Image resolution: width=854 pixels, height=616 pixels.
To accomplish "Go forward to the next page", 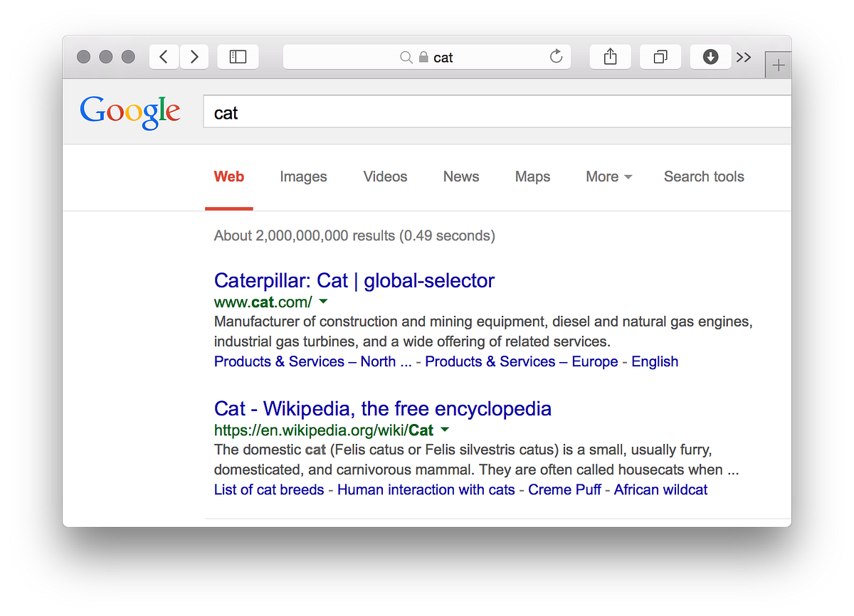I will click(x=194, y=56).
